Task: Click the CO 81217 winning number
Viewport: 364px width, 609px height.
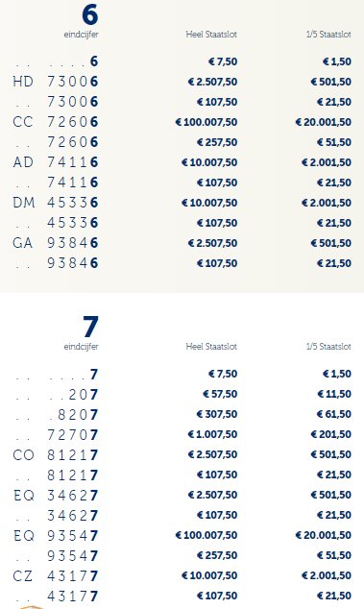Action: coord(56,454)
